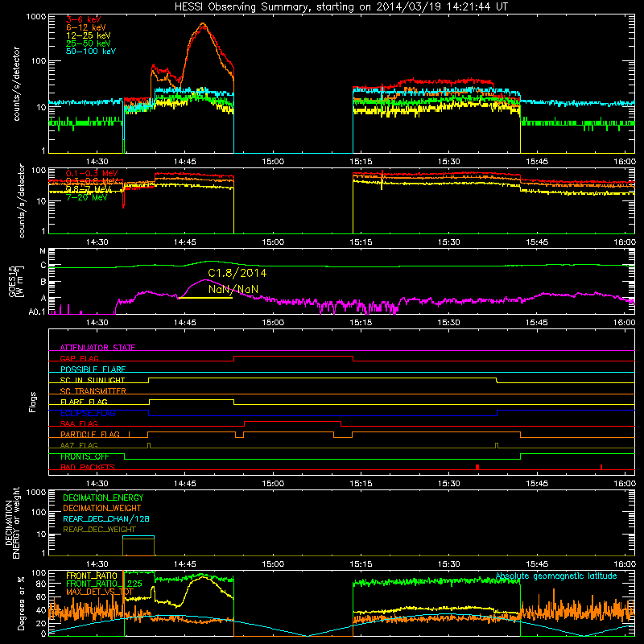Click the HESSI Observing Summary title text
This screenshot has height=644, width=644.
coord(341,6)
